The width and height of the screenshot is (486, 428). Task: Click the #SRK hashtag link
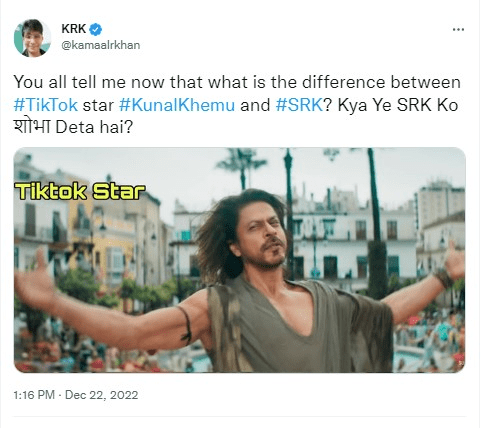pyautogui.click(x=299, y=105)
